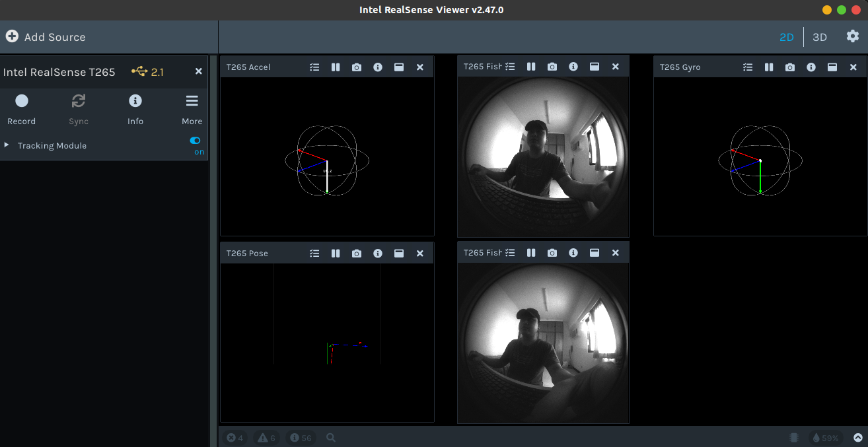Open stream info for the T265 Pose panel
The width and height of the screenshot is (868, 447).
click(378, 253)
